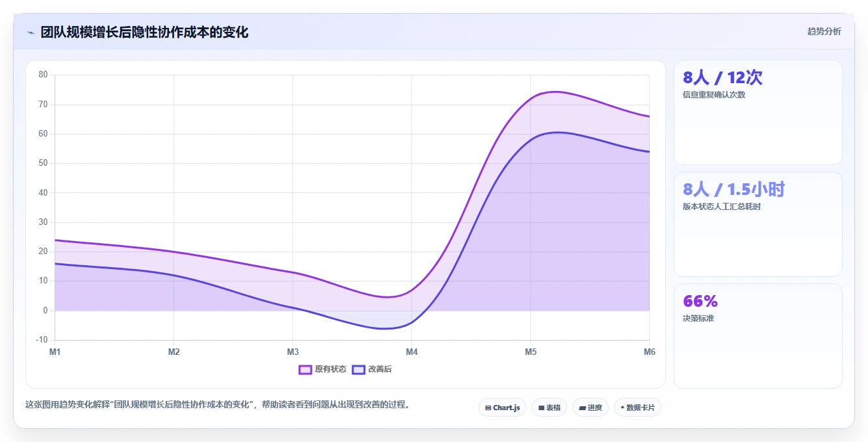Click the M5 x-axis label

coord(530,352)
